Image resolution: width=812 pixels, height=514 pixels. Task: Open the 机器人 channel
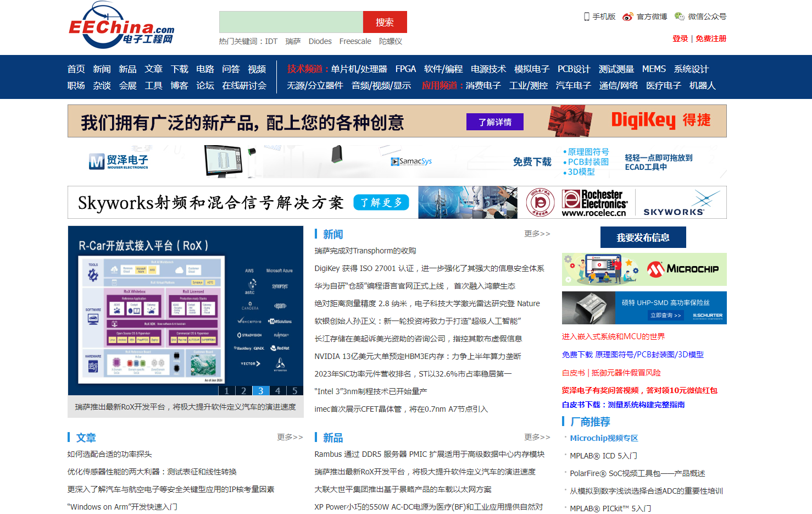[702, 85]
